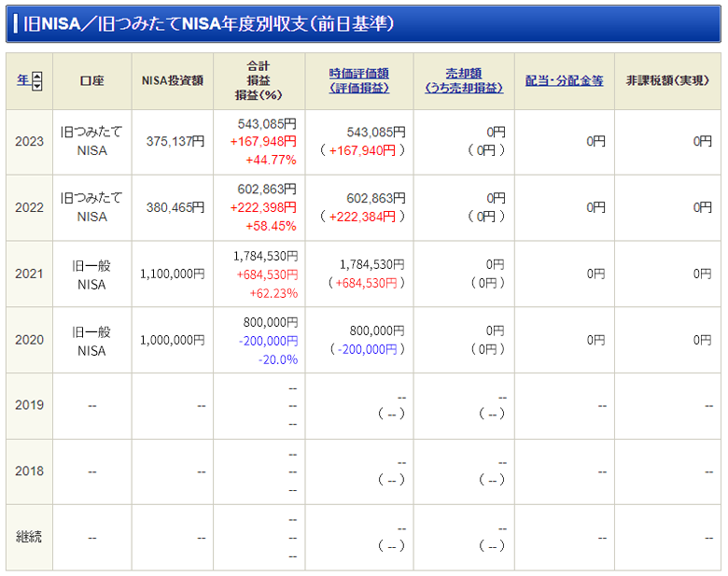The height and width of the screenshot is (576, 728).
Task: Click the +44.77% profit percentage value
Action: pyautogui.click(x=271, y=160)
